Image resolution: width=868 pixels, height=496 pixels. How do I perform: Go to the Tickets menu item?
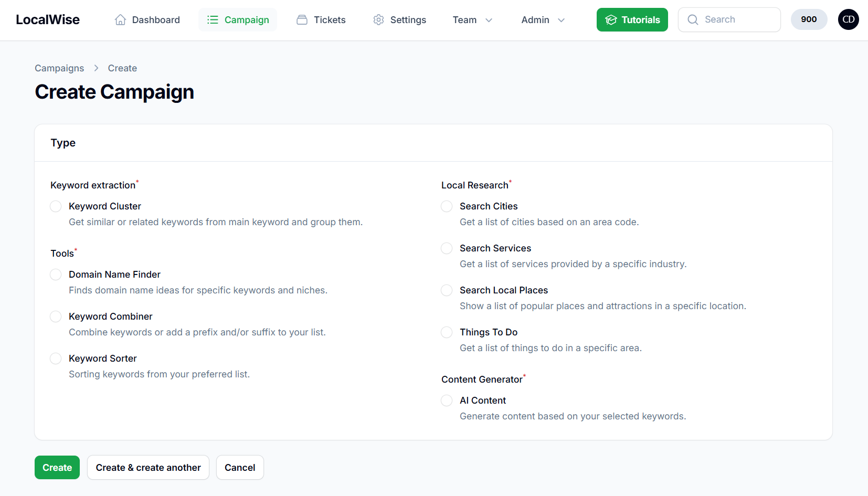[x=329, y=20]
